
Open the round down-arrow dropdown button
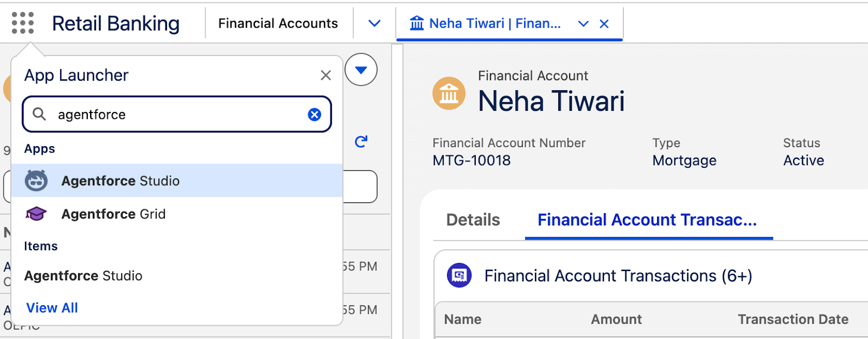click(x=361, y=70)
